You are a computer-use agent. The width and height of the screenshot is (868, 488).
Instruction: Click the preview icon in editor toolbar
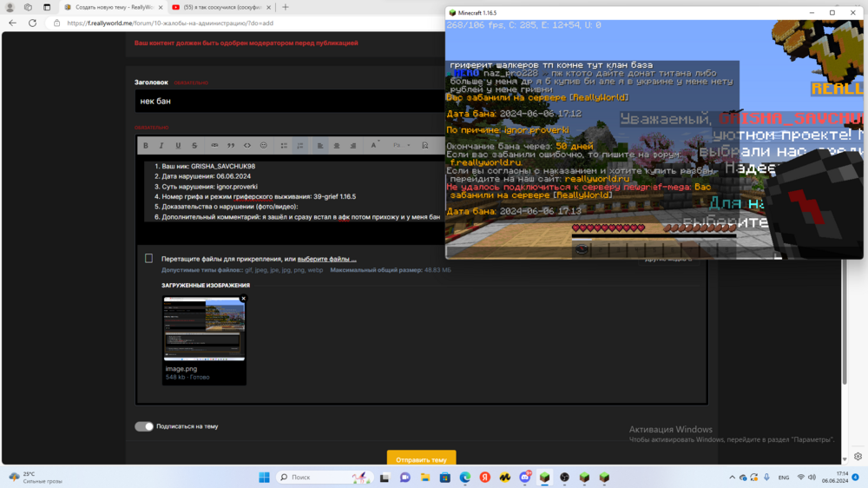[425, 146]
